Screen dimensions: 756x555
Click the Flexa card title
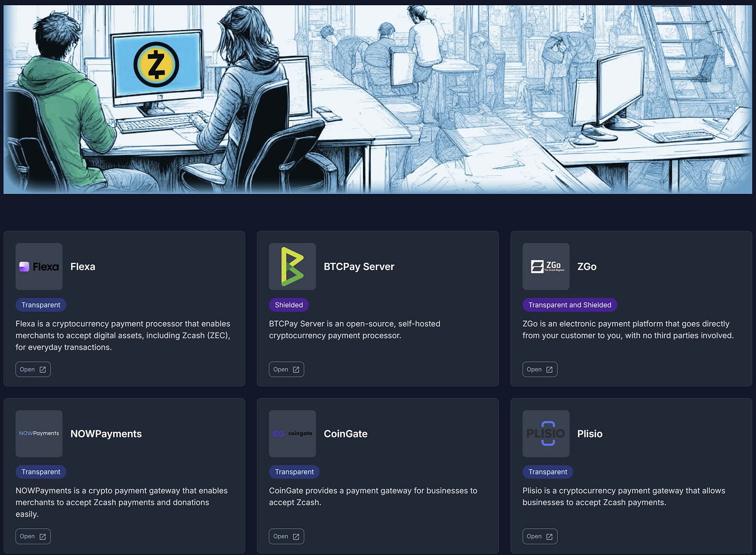point(83,267)
